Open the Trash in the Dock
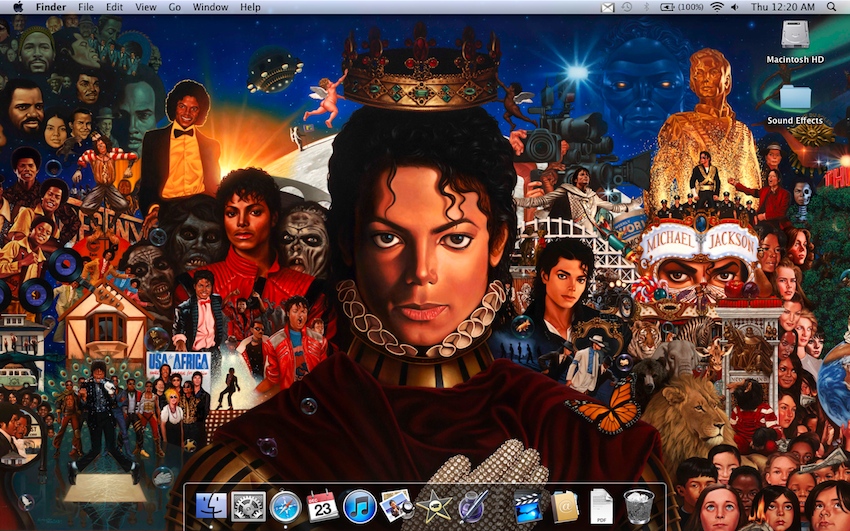Screen dimensions: 850x531 [639, 506]
